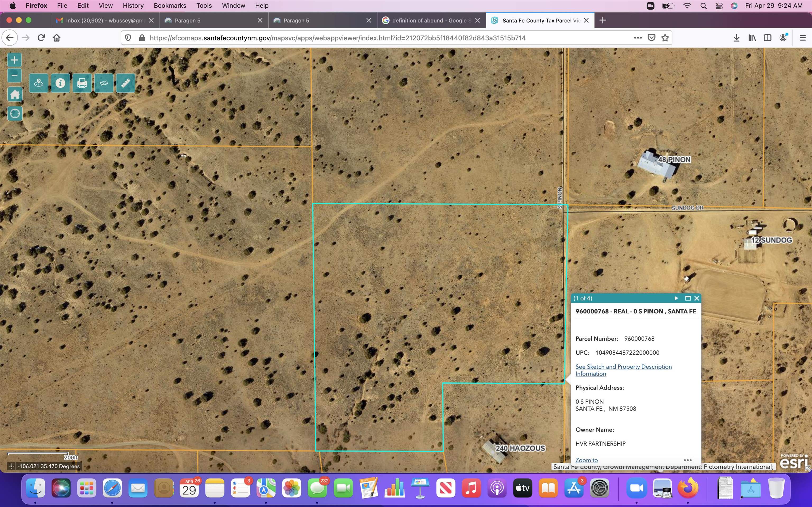Open Firefox hamburger application menu

pyautogui.click(x=802, y=38)
